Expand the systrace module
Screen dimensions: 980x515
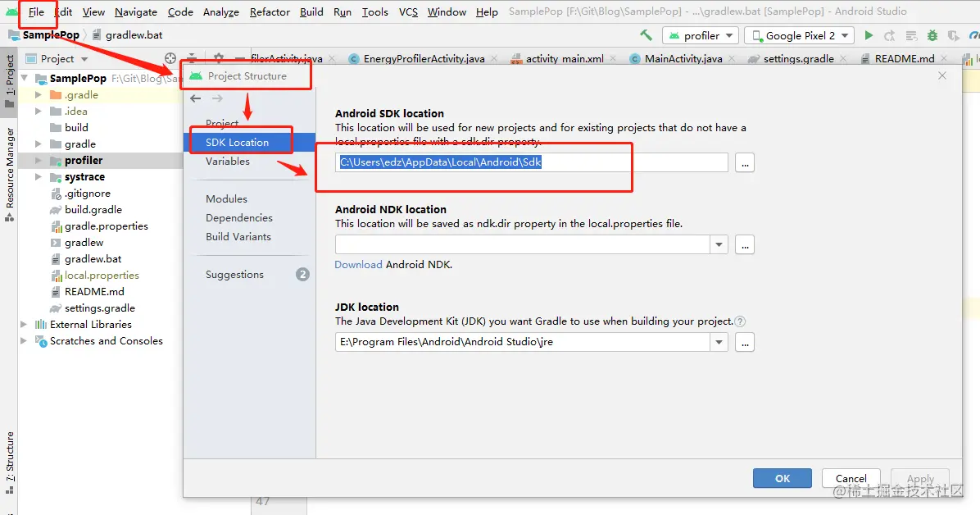39,177
